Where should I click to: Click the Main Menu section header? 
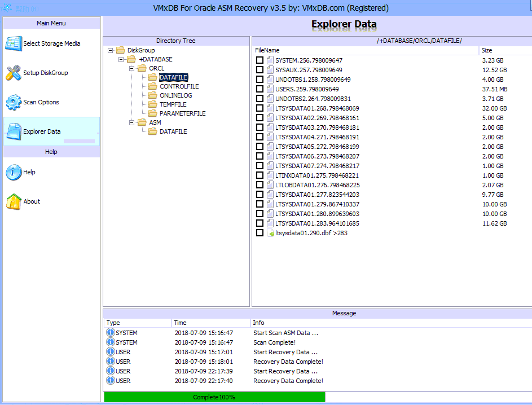(51, 23)
